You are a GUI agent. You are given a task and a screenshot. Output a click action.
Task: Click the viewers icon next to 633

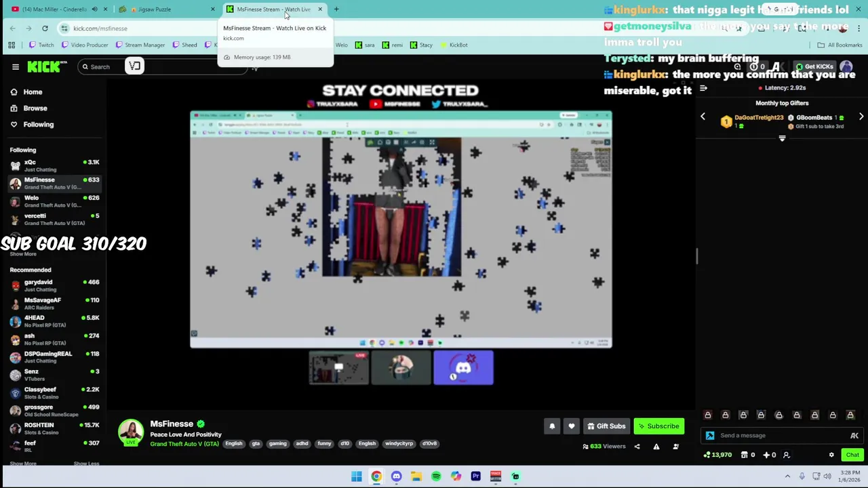(586, 447)
